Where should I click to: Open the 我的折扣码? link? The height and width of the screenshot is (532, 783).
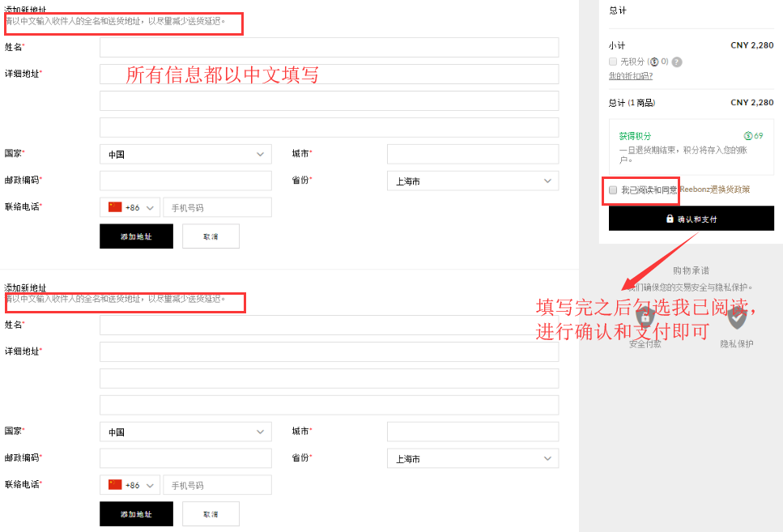[631, 76]
